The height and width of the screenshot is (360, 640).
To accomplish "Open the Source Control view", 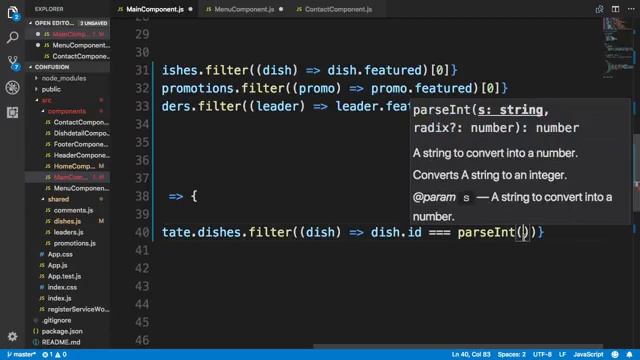I will 13,63.
